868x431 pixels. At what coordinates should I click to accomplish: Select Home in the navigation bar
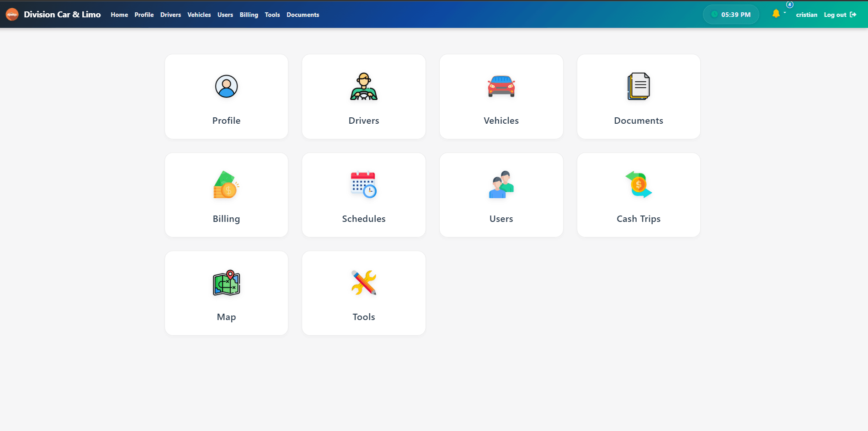[119, 15]
